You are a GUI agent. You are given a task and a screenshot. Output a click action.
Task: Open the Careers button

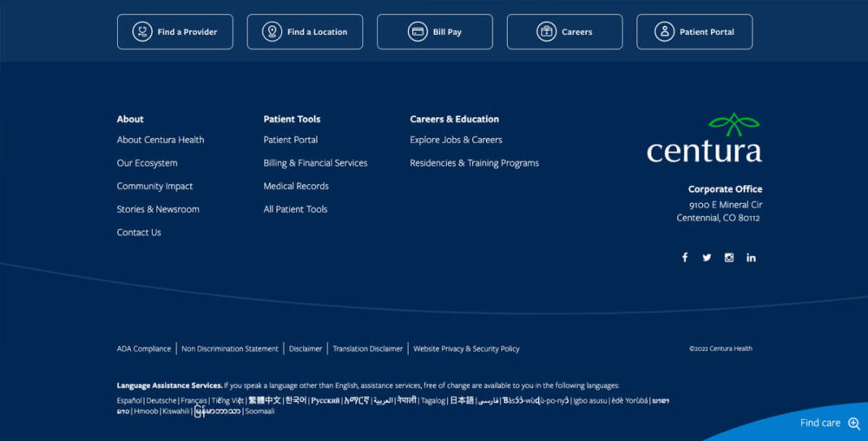[x=564, y=32]
